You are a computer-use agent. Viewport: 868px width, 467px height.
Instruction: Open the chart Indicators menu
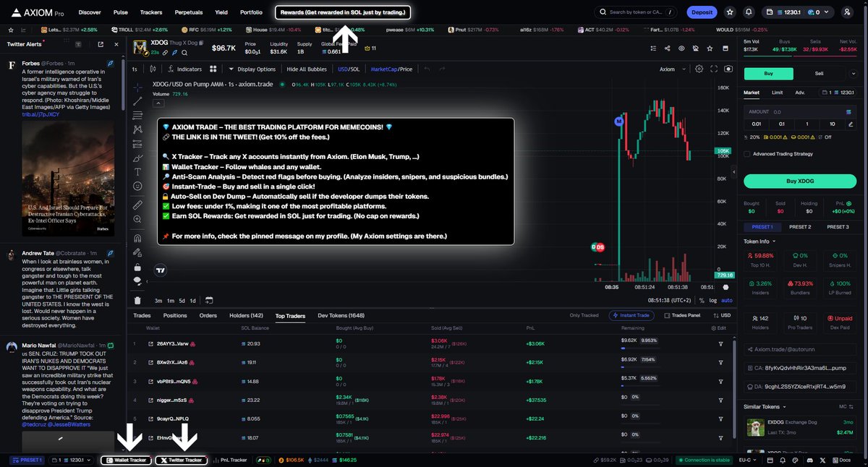coord(184,69)
